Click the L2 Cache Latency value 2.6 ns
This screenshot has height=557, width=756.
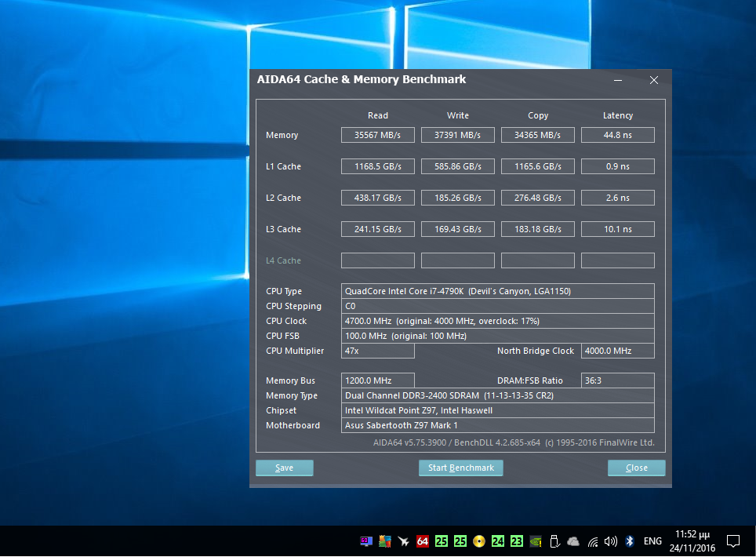[x=618, y=198]
